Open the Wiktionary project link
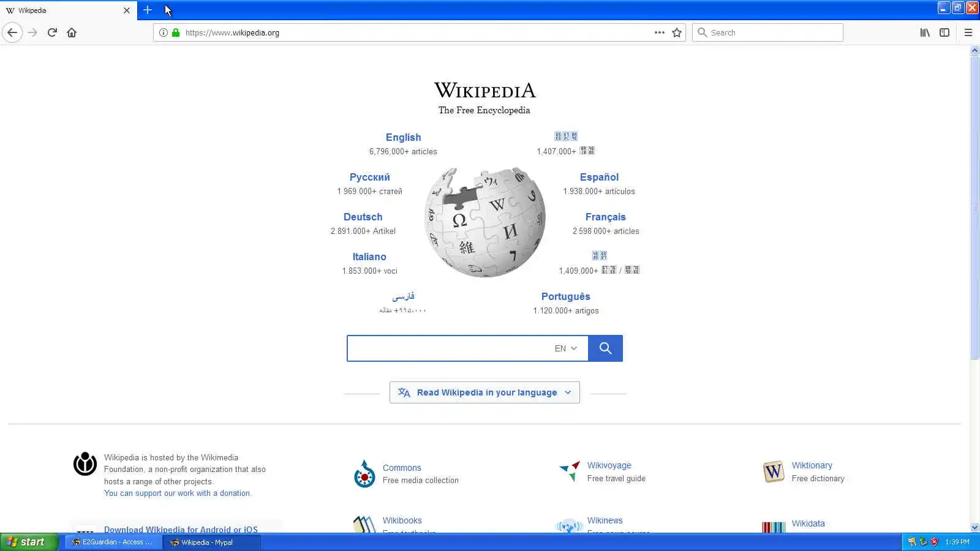Image resolution: width=980 pixels, height=551 pixels. click(x=812, y=465)
